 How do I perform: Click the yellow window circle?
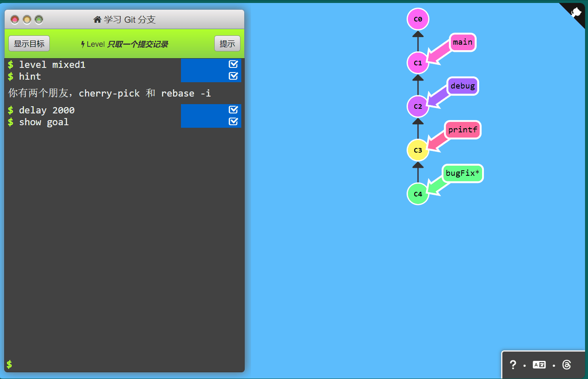point(27,19)
